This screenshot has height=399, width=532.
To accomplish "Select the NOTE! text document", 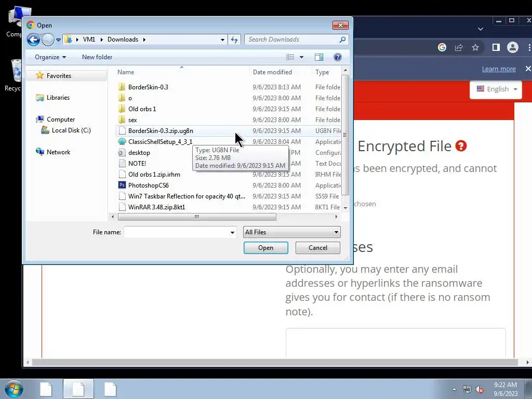I will (137, 164).
